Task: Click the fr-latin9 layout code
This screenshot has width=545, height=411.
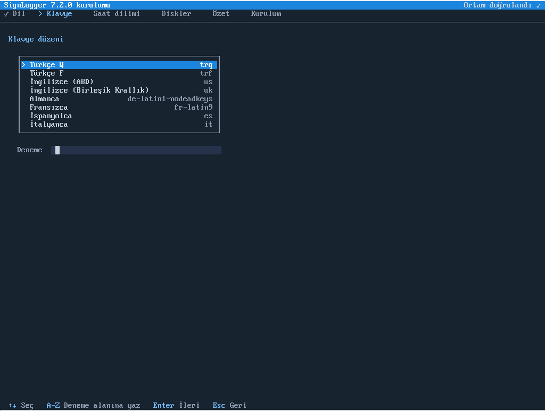Action: point(193,107)
